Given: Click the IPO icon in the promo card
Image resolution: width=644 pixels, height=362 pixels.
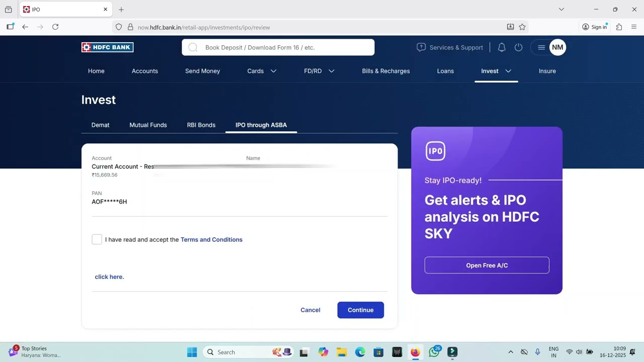Looking at the screenshot, I should tap(436, 151).
